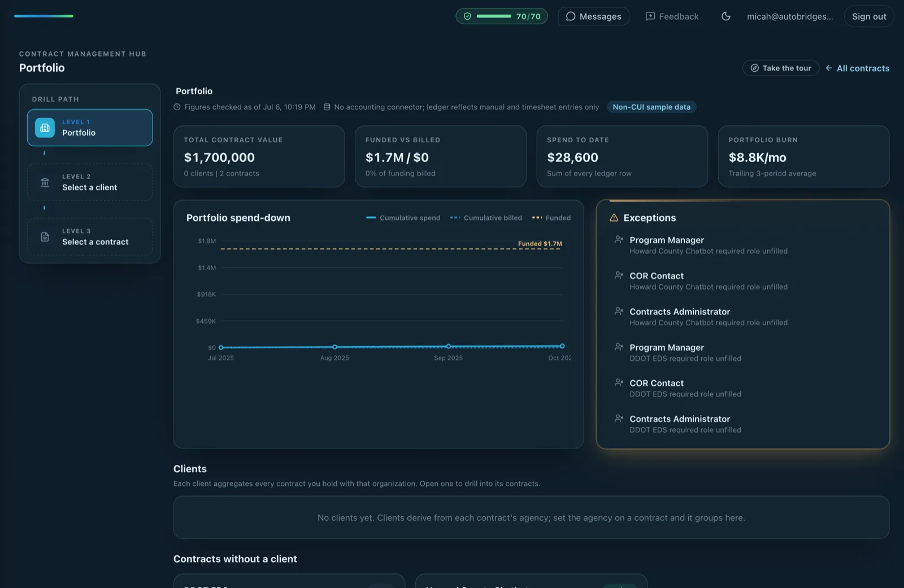
Task: Click the Portfolio building icon in Level 1
Action: tap(45, 128)
